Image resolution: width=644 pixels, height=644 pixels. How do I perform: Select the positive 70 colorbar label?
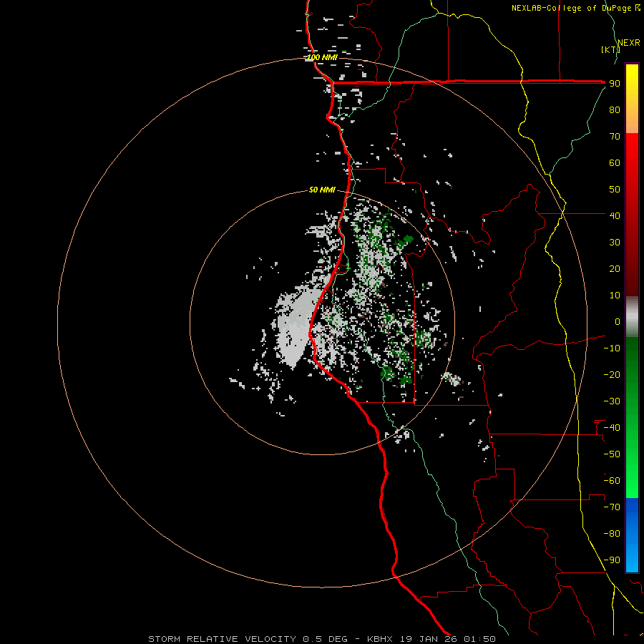tap(615, 137)
